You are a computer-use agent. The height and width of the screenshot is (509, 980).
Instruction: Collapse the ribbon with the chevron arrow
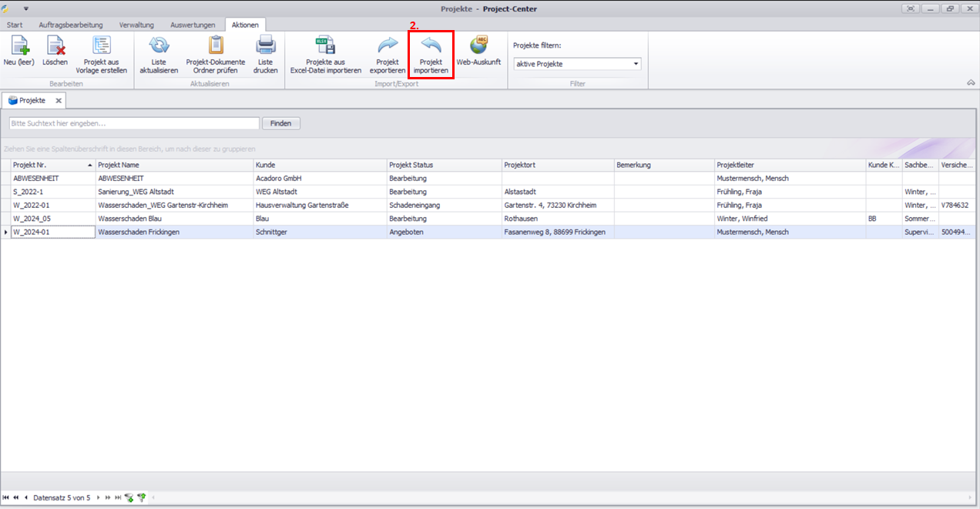(x=970, y=83)
